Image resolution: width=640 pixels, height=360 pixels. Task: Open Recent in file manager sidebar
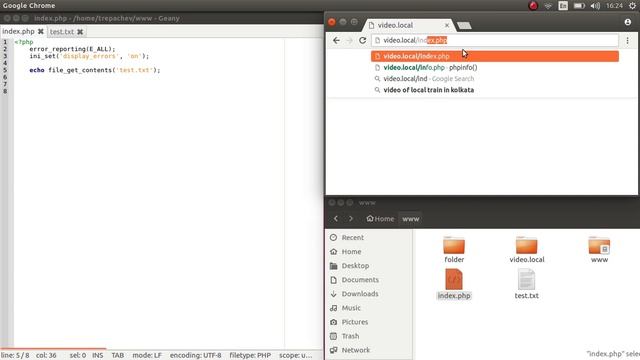click(353, 238)
